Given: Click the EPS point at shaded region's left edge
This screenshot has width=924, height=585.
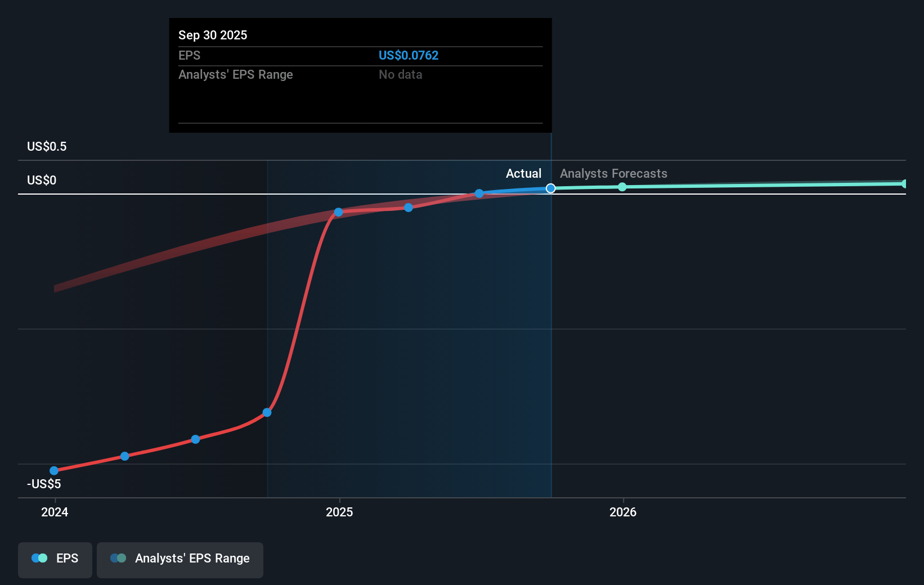Looking at the screenshot, I should pyautogui.click(x=267, y=413).
